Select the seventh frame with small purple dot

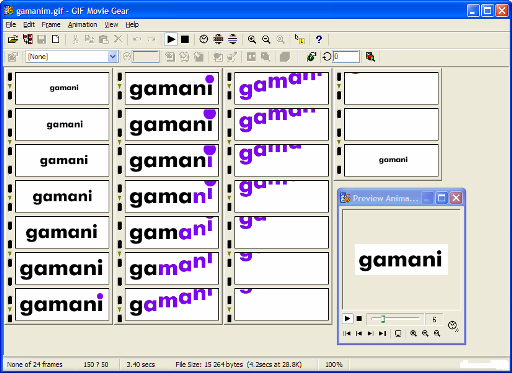tap(62, 304)
